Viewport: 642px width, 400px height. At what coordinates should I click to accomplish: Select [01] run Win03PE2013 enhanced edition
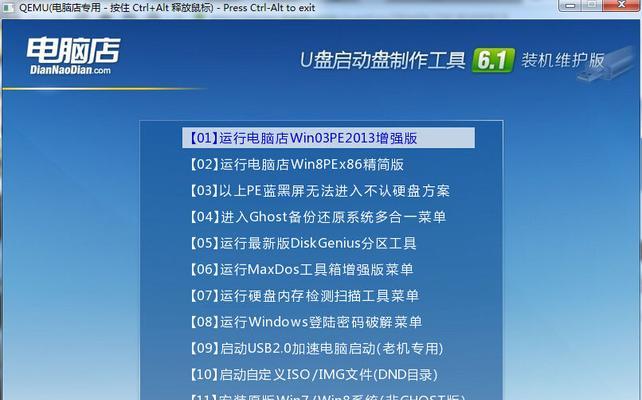tap(328, 138)
